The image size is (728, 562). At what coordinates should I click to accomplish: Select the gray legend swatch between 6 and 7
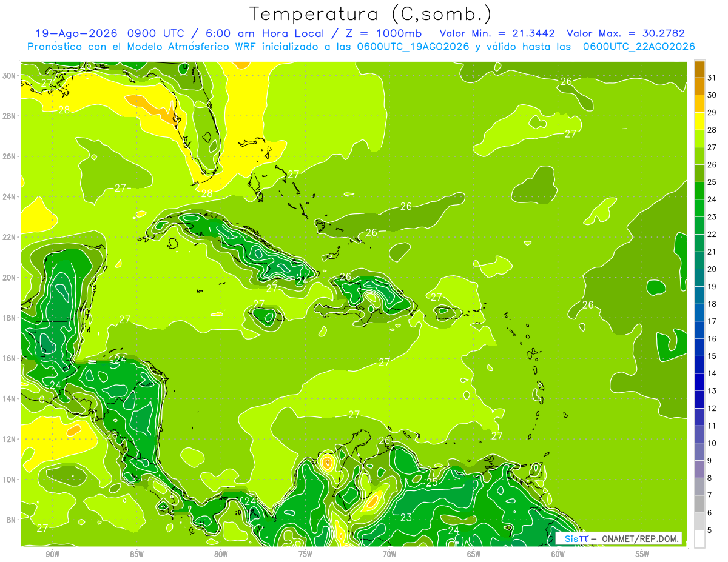click(x=699, y=504)
